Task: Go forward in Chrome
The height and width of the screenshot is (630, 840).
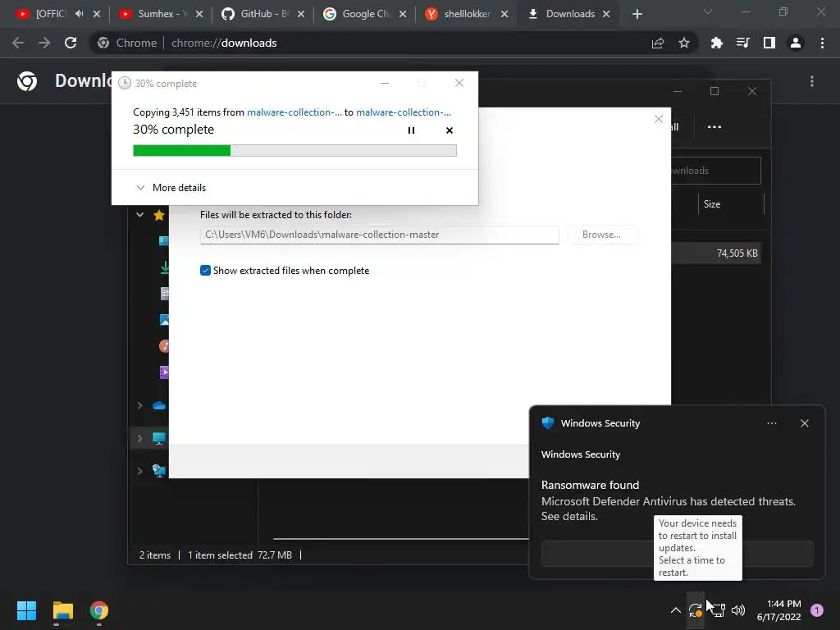Action: (x=44, y=43)
